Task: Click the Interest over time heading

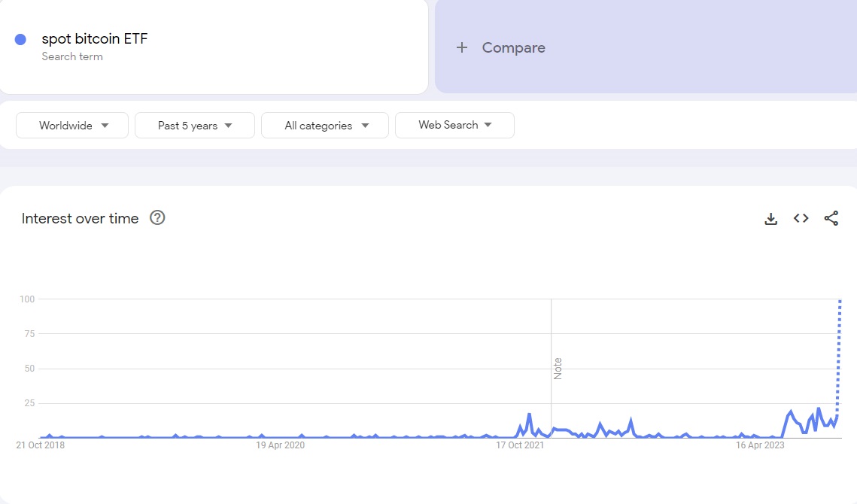Action: click(81, 218)
